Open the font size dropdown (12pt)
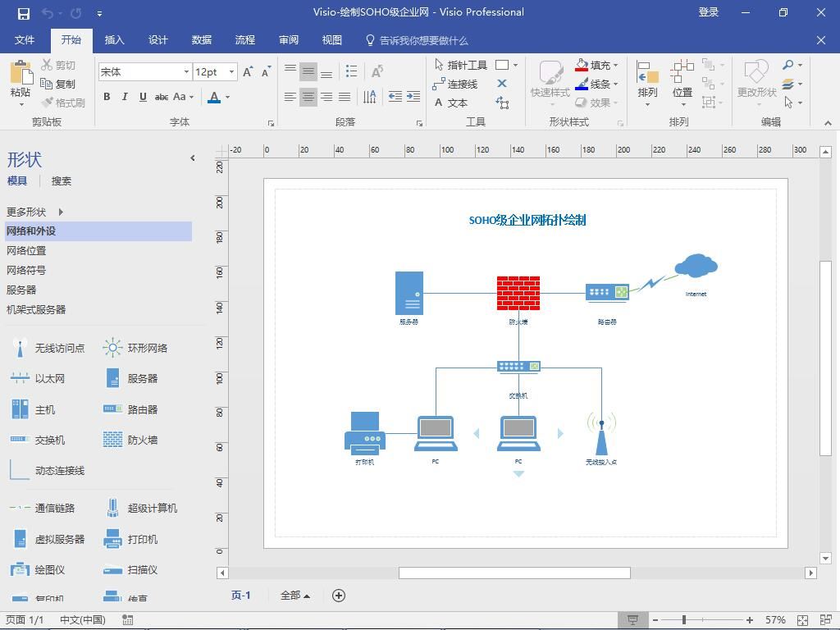 pos(231,72)
